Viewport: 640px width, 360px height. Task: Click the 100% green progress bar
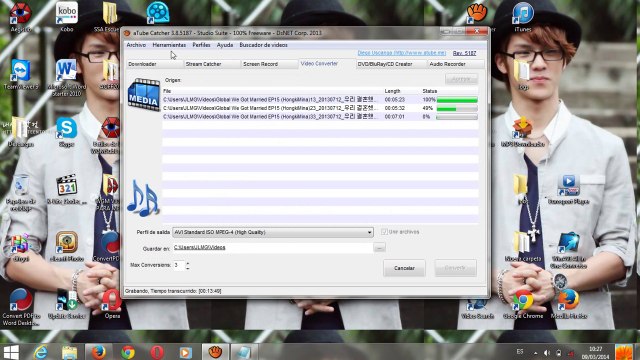click(x=457, y=100)
